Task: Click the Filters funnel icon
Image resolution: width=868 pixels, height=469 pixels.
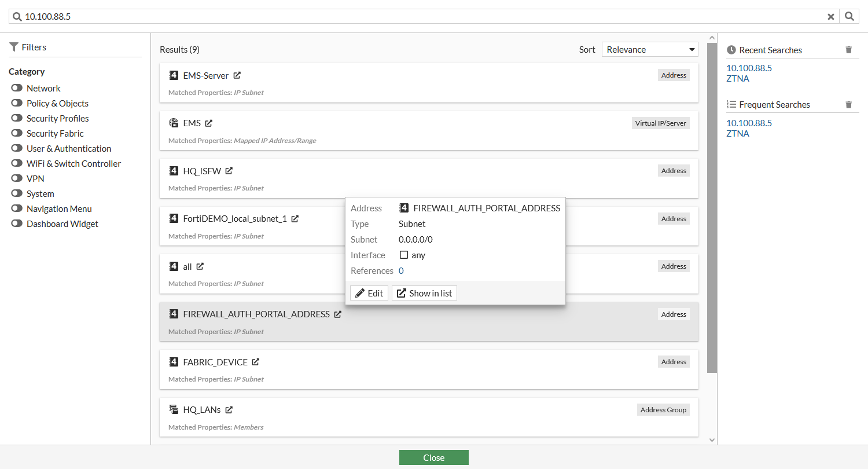Action: (14, 47)
